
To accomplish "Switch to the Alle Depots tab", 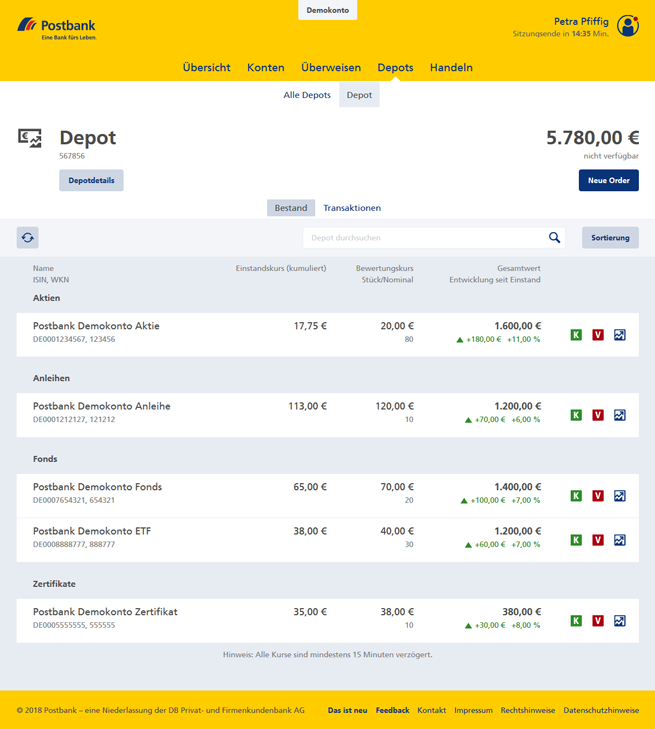I will click(x=307, y=95).
